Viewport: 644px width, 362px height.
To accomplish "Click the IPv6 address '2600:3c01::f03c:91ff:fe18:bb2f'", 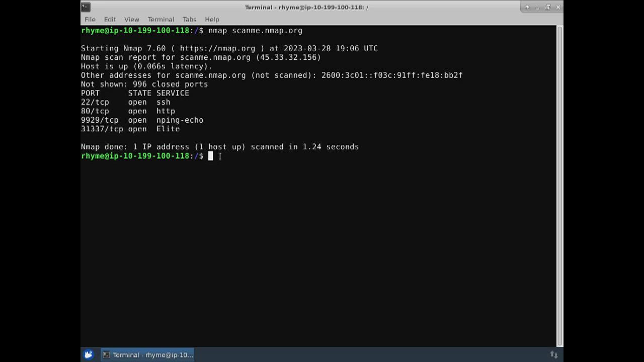I will pos(392,75).
